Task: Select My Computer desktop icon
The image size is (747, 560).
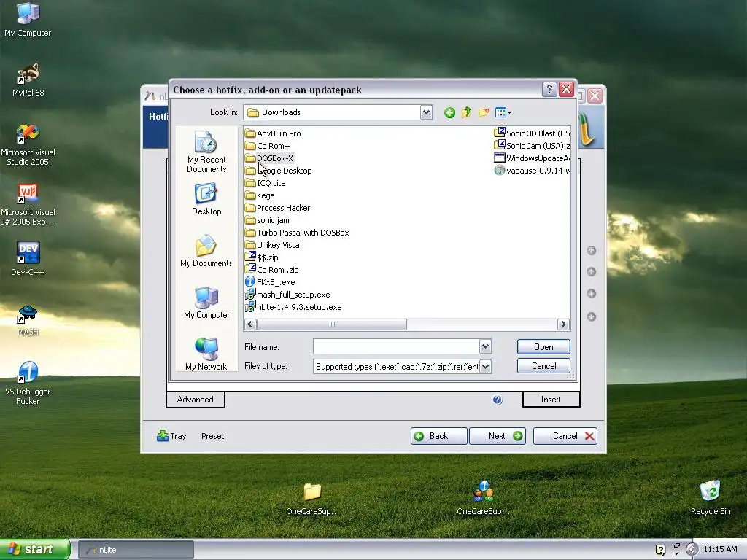Action: point(28,20)
